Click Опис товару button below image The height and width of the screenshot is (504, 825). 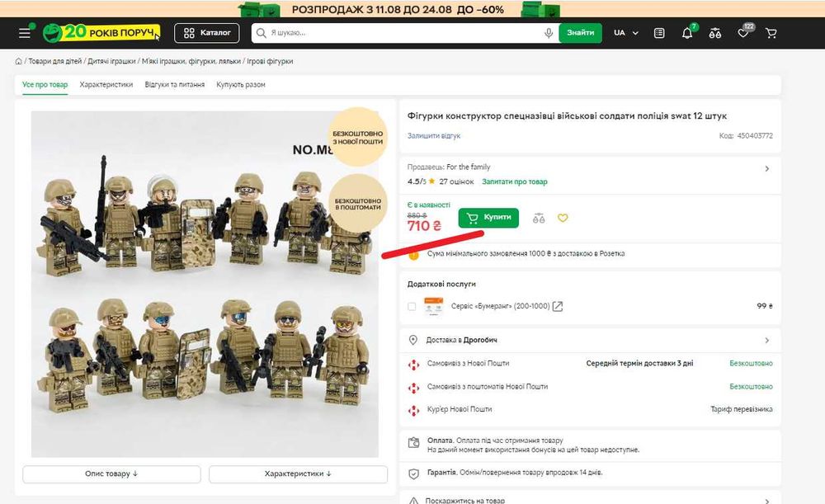point(111,474)
